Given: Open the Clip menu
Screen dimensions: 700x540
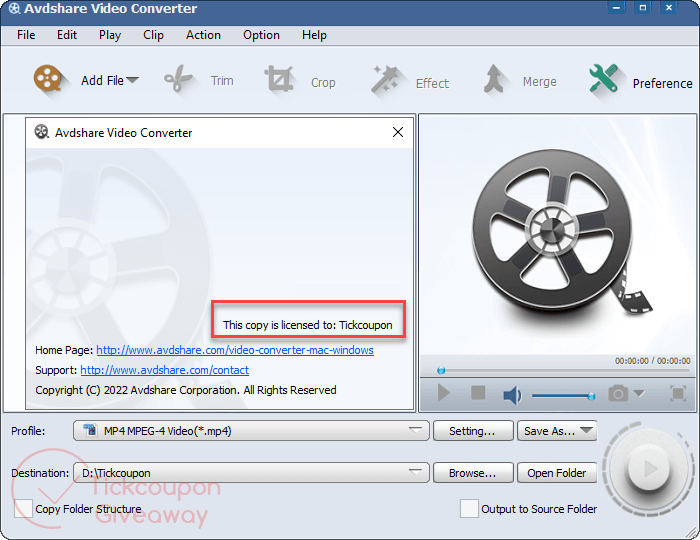Looking at the screenshot, I should pyautogui.click(x=153, y=35).
